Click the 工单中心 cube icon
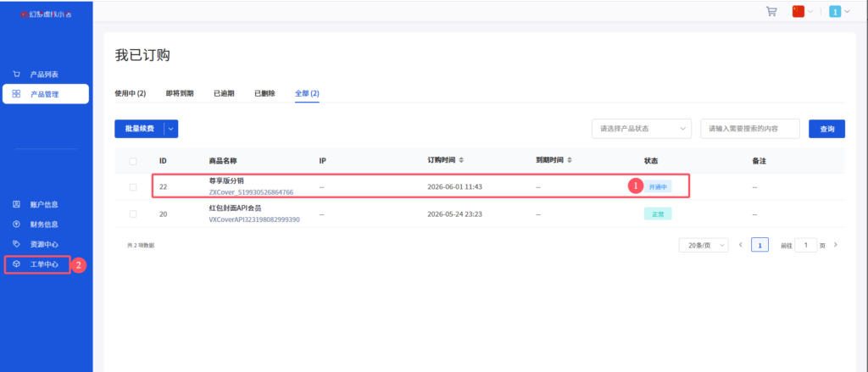Viewport: 868px width, 372px height. (16, 264)
